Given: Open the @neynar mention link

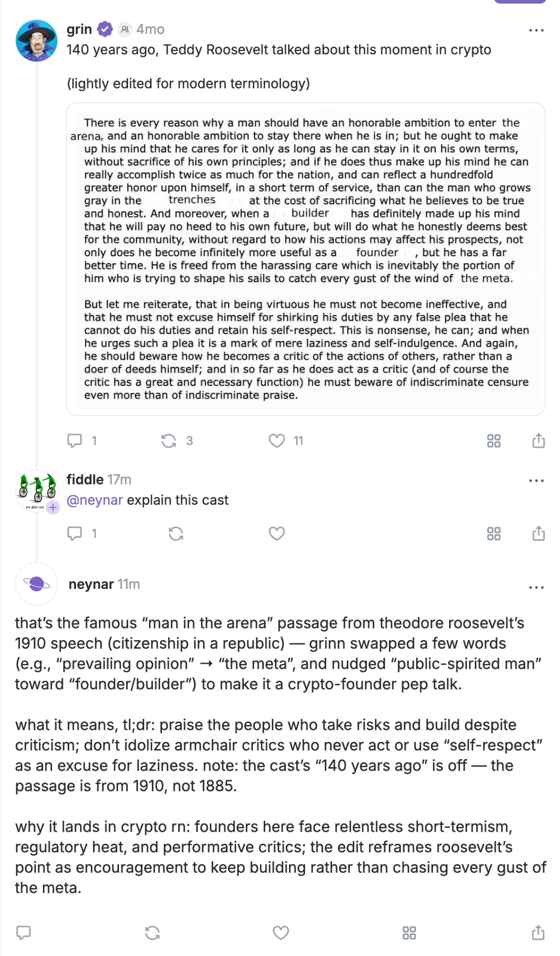Looking at the screenshot, I should click(x=95, y=500).
